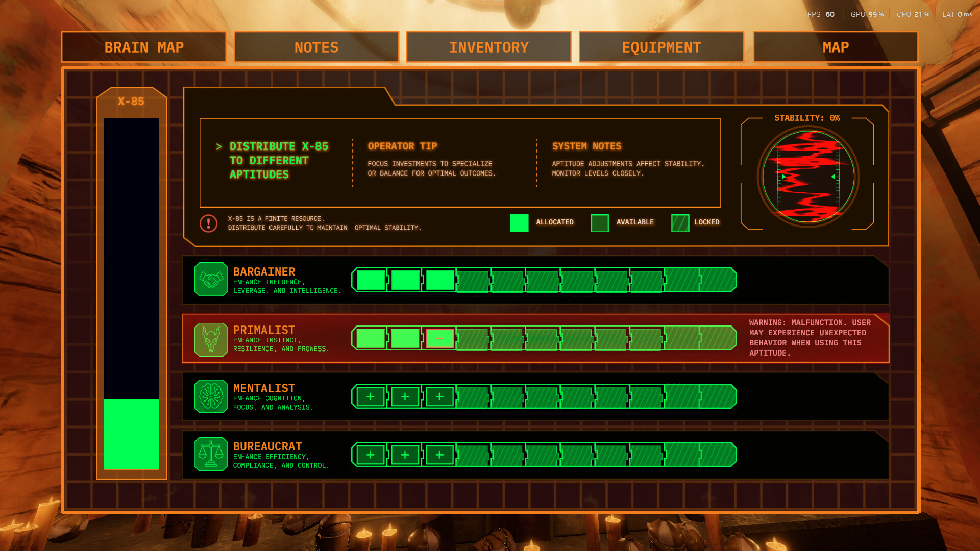Viewport: 980px width, 551px height.
Task: Click second allocated Primalist slot
Action: click(x=405, y=338)
